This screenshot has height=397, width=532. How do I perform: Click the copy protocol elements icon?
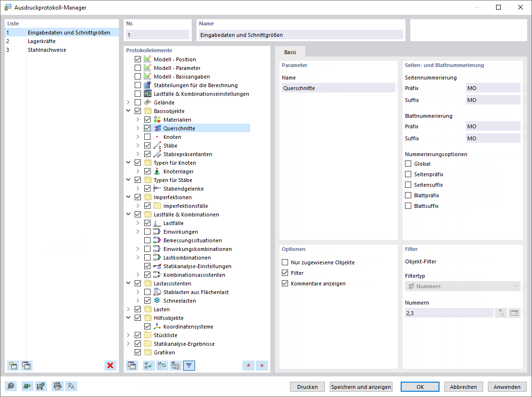(x=132, y=365)
